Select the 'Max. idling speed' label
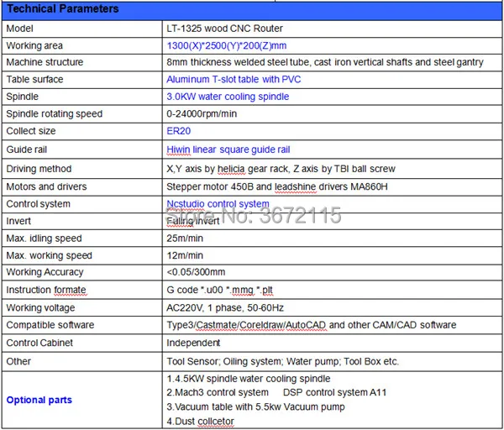 44,239
